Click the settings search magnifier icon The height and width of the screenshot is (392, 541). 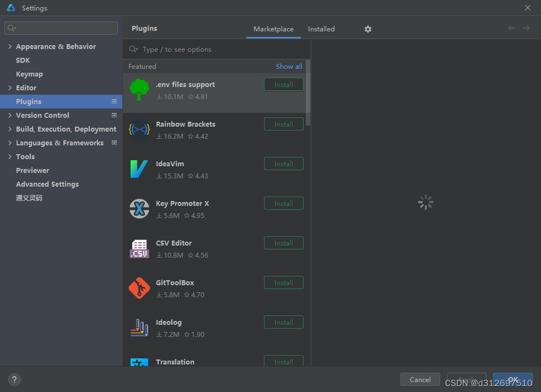pos(12,28)
